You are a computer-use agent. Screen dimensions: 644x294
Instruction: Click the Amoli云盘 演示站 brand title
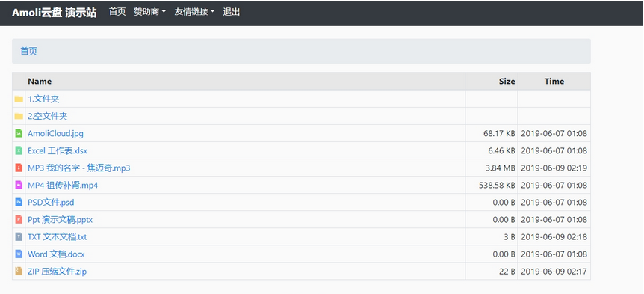tap(55, 13)
